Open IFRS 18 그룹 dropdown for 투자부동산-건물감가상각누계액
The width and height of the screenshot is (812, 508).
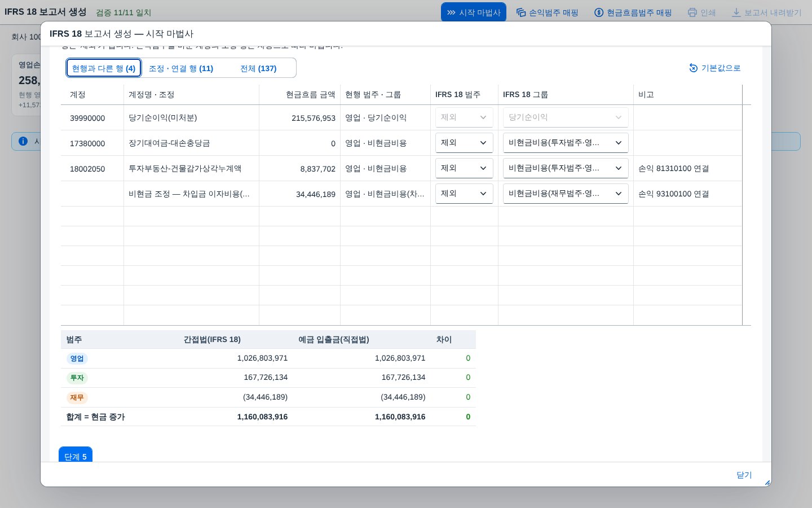566,168
